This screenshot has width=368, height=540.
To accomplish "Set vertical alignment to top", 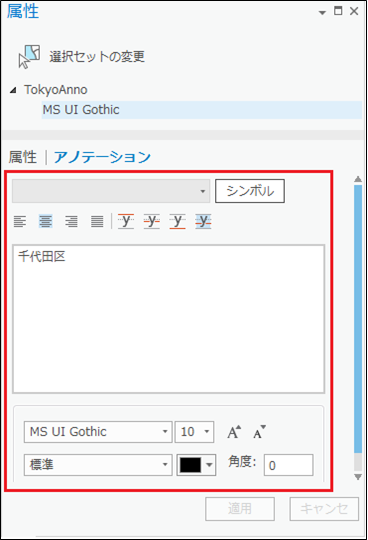I will (126, 221).
